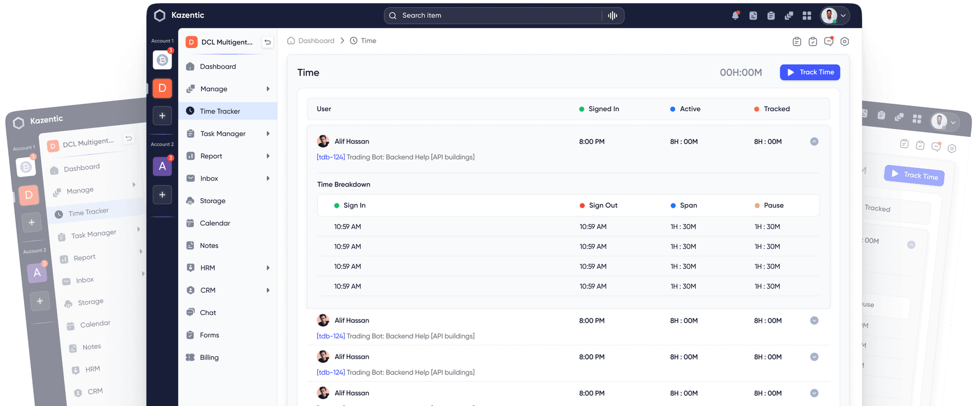Expand the second Alif Hassan time entry
980x406 pixels.
click(814, 321)
